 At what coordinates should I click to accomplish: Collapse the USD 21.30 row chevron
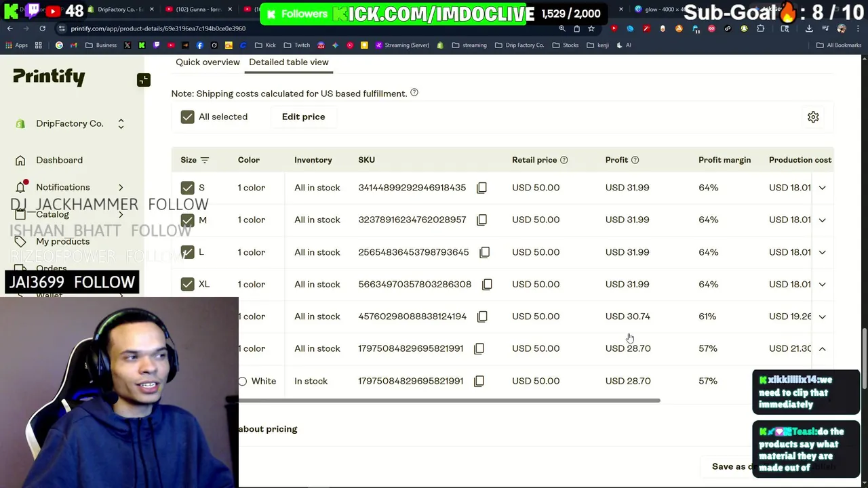tap(822, 348)
